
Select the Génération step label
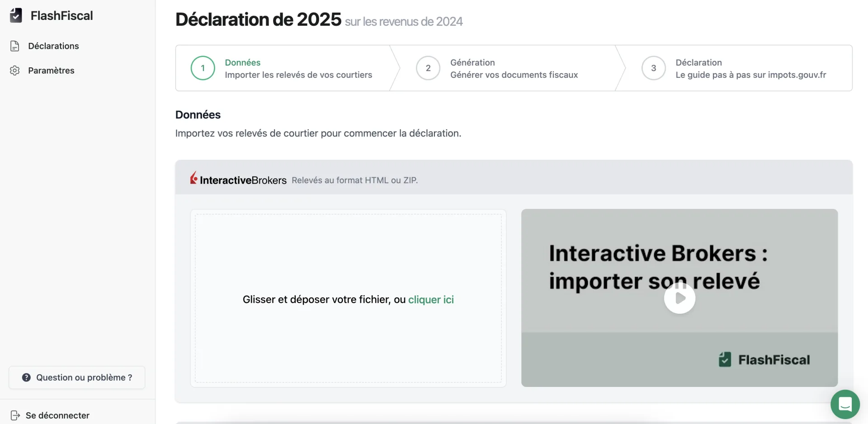472,62
